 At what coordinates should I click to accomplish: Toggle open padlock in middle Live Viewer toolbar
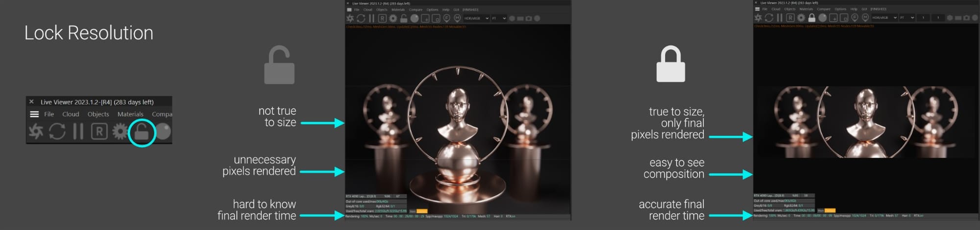coord(404,18)
